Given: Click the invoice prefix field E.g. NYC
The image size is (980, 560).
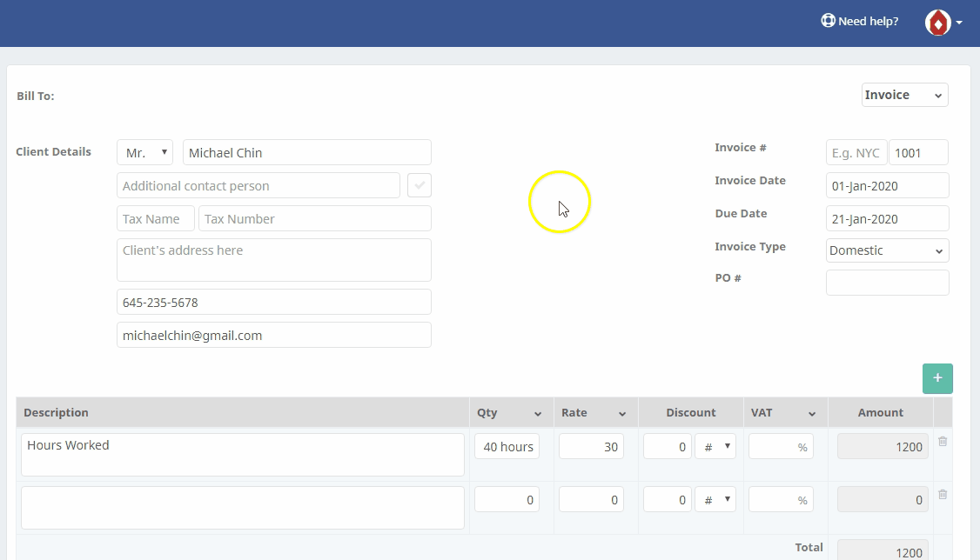Looking at the screenshot, I should click(856, 152).
